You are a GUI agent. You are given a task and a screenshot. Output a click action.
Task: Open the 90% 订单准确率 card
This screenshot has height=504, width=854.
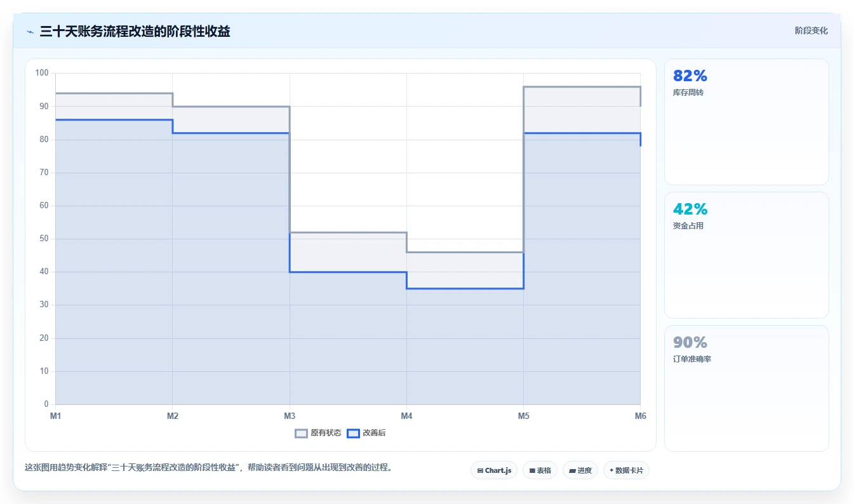pos(746,388)
